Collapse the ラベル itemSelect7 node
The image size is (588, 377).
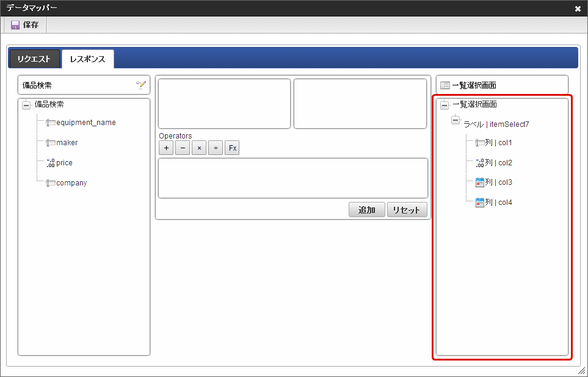pos(456,120)
